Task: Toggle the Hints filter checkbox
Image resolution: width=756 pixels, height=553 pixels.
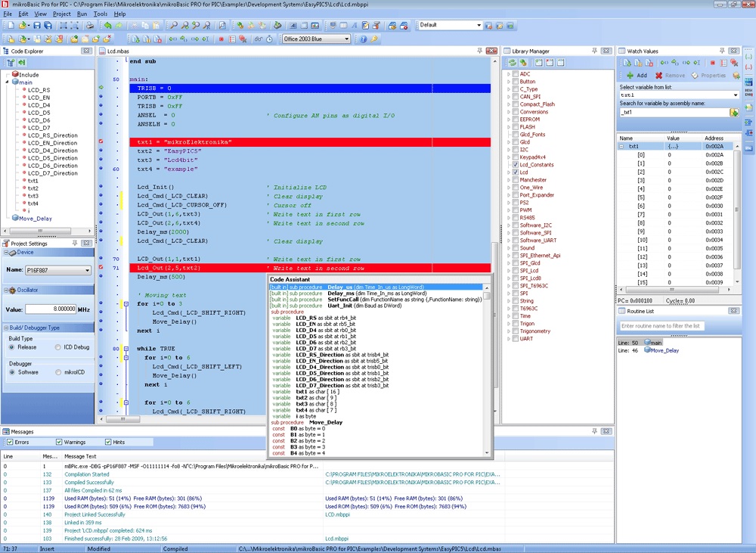Action: tap(108, 442)
